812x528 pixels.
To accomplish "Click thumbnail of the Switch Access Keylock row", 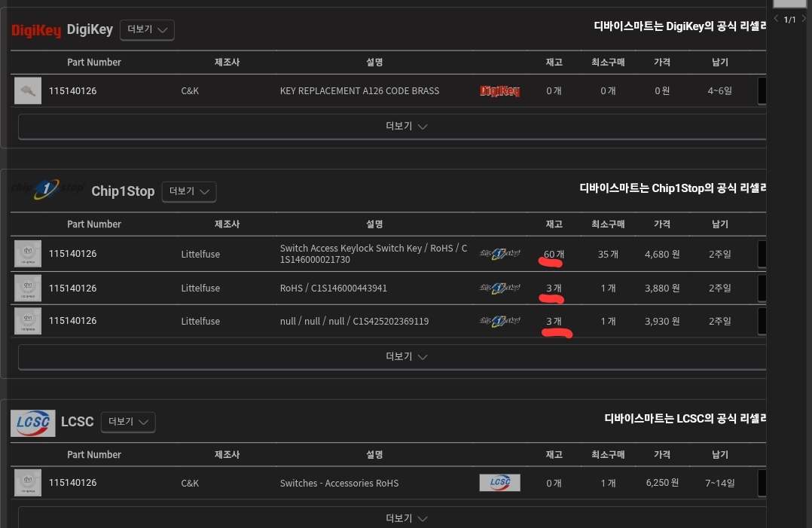I will 28,254.
